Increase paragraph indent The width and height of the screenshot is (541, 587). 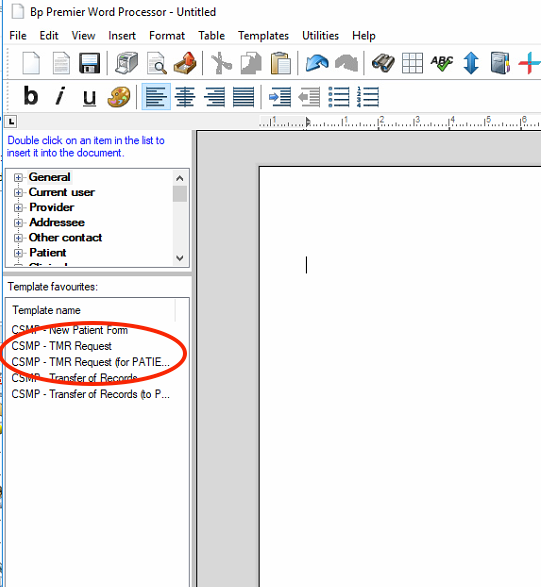coord(280,97)
